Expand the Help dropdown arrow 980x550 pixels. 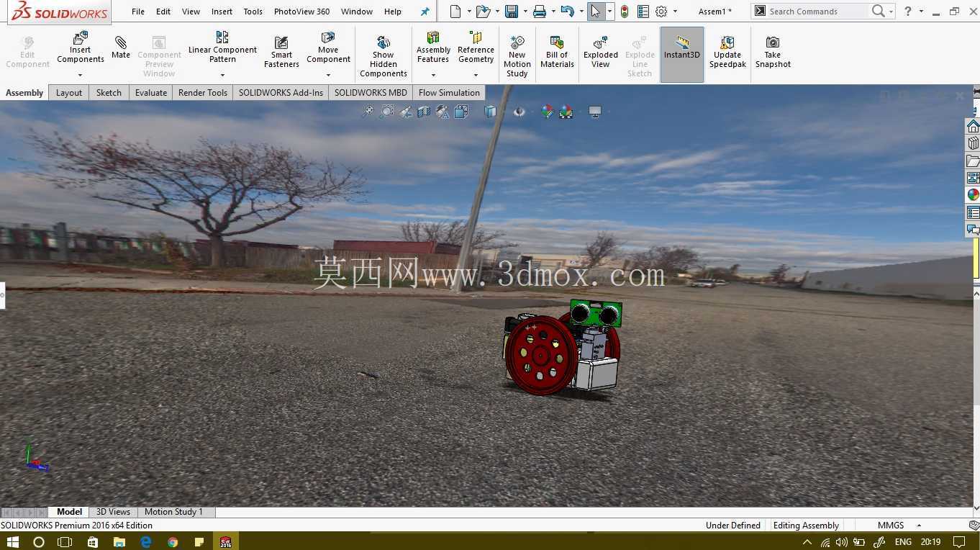pos(921,12)
